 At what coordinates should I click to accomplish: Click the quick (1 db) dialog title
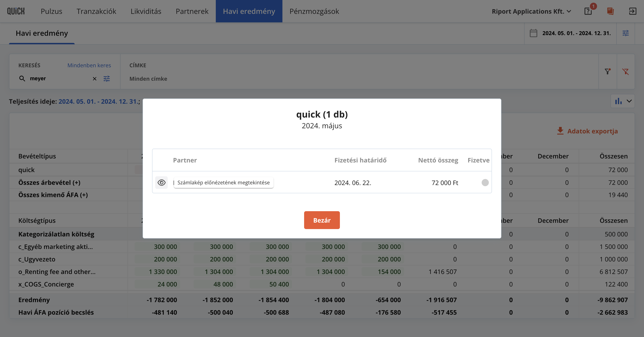tap(322, 114)
